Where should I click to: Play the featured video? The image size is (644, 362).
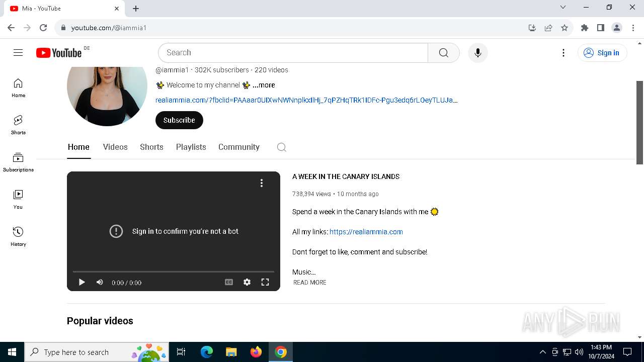[82, 282]
